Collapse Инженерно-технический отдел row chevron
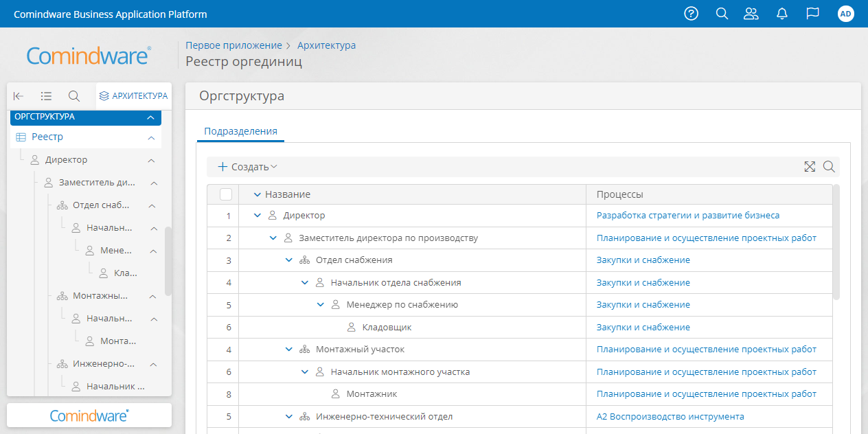 pos(289,417)
